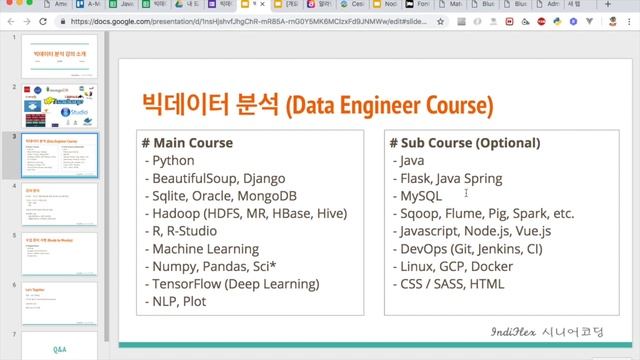Select slide 7 Q&A thumbnail
This screenshot has height=360, width=640.
(60, 346)
